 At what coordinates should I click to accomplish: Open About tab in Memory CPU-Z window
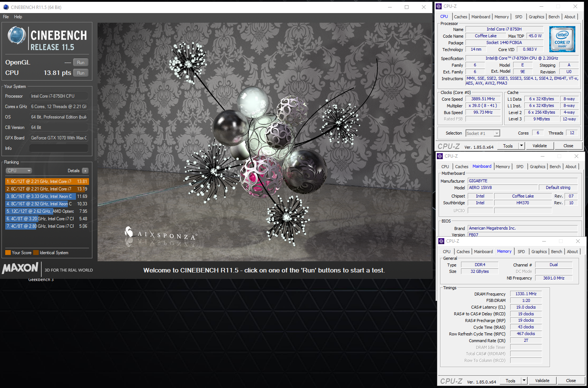(572, 252)
